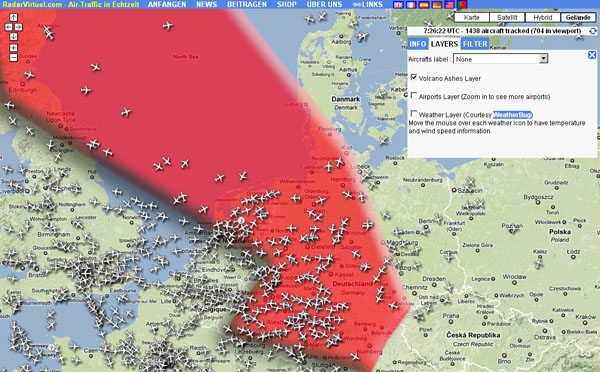600x372 pixels.
Task: Switch map view to Hybrid
Action: click(543, 17)
